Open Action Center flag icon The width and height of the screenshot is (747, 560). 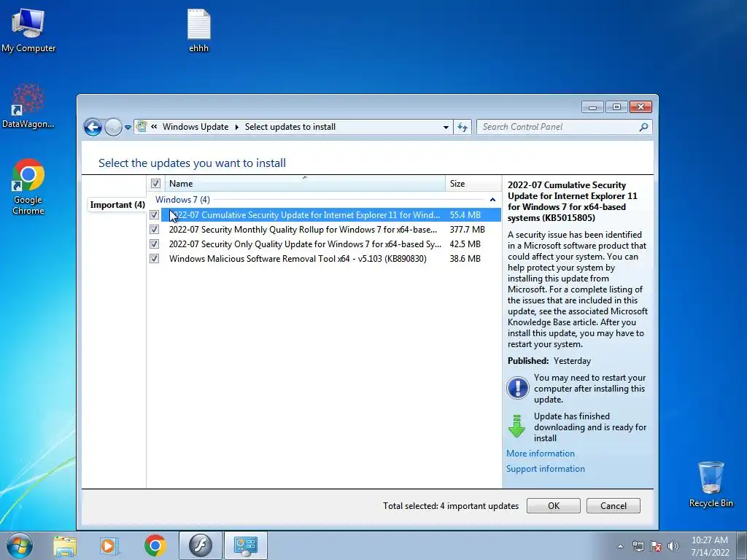coord(656,546)
